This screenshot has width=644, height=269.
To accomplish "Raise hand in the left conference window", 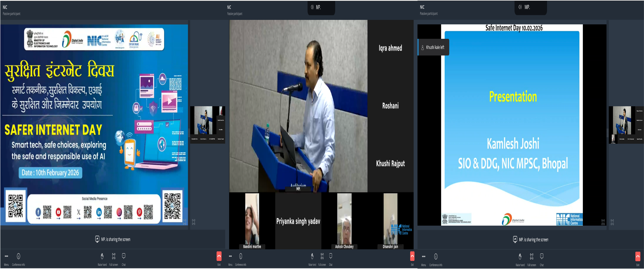I will click(x=102, y=256).
